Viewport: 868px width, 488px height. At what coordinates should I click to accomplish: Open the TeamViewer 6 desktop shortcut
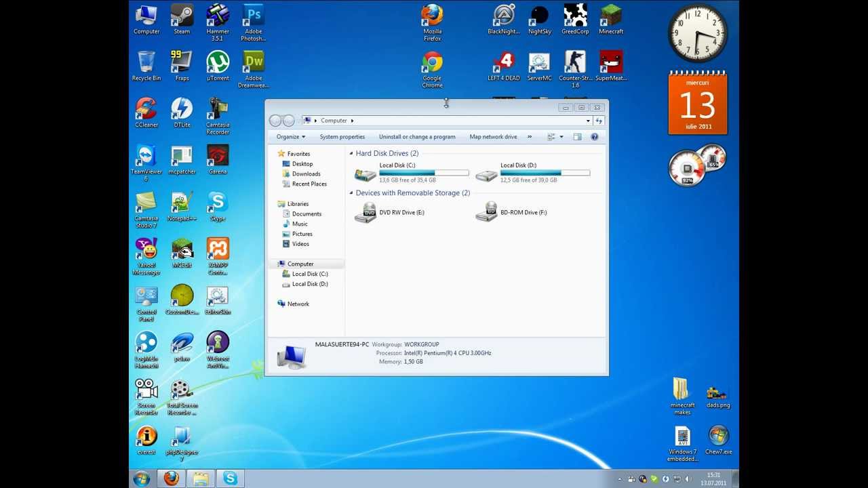pos(146,163)
